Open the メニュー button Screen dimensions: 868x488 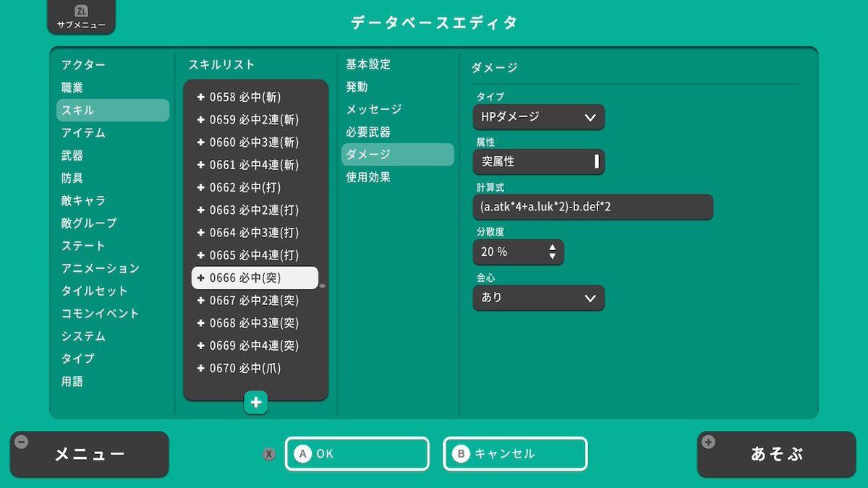tap(90, 455)
